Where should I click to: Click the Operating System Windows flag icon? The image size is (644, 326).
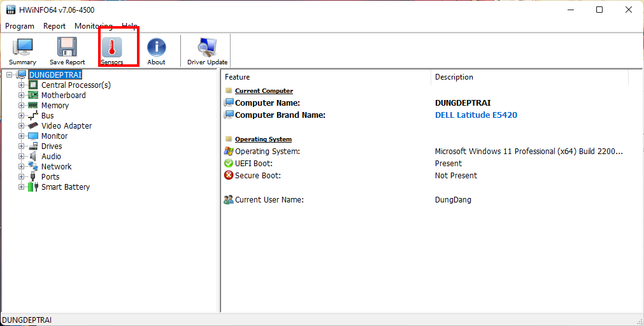pos(229,151)
